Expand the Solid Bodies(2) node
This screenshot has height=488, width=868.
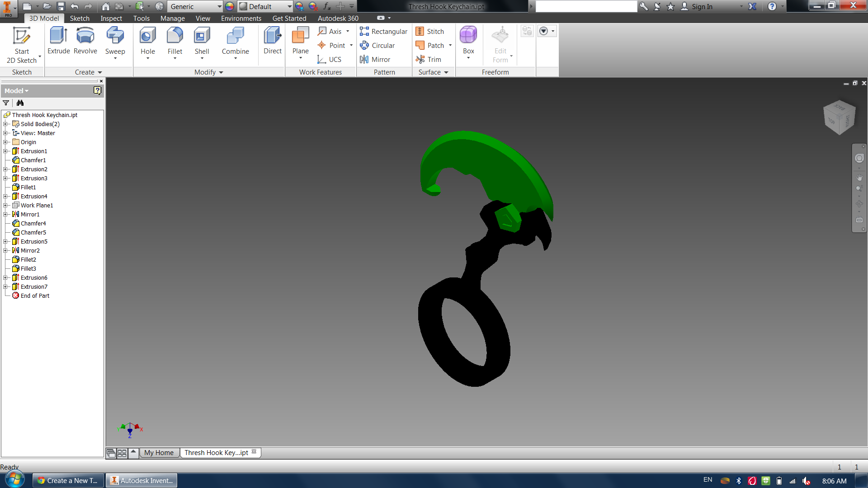coord(5,124)
